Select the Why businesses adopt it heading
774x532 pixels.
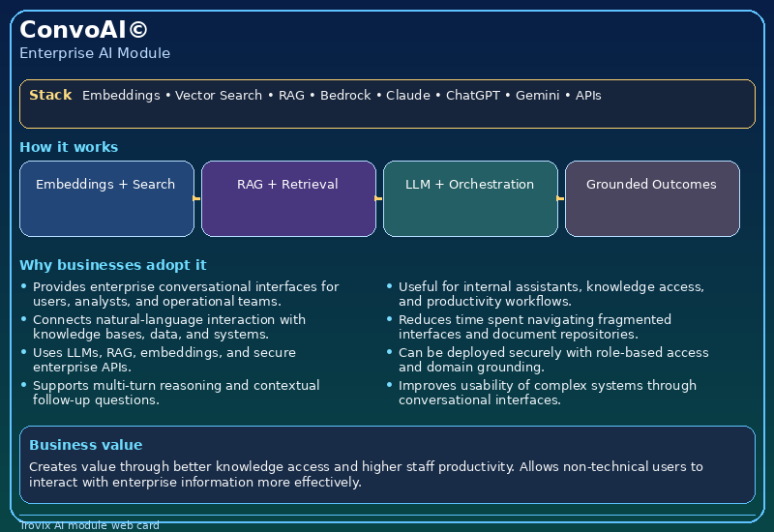[112, 265]
